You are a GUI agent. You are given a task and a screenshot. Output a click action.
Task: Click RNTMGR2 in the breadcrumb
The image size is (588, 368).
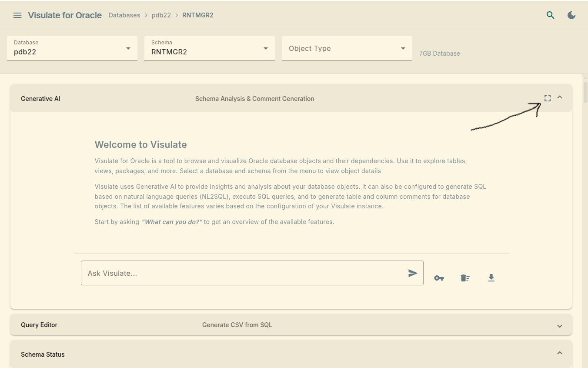198,15
